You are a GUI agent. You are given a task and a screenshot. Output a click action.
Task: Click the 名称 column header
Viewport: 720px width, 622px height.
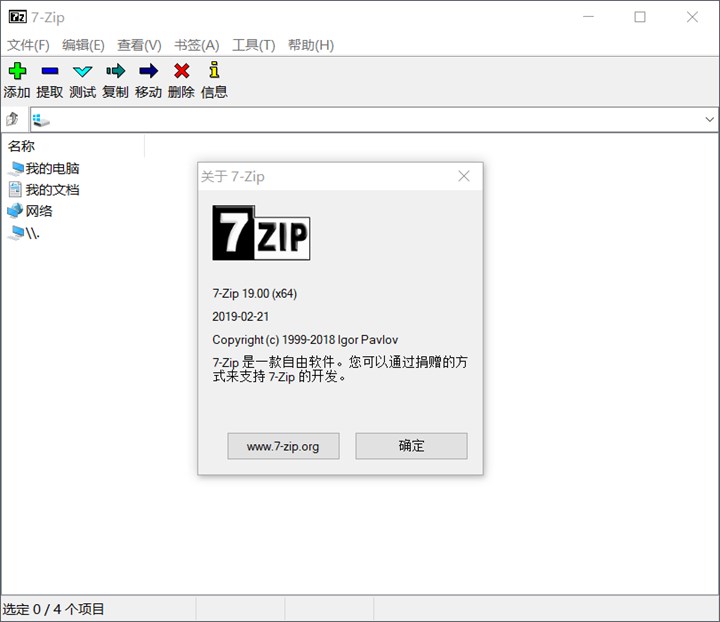coord(73,146)
